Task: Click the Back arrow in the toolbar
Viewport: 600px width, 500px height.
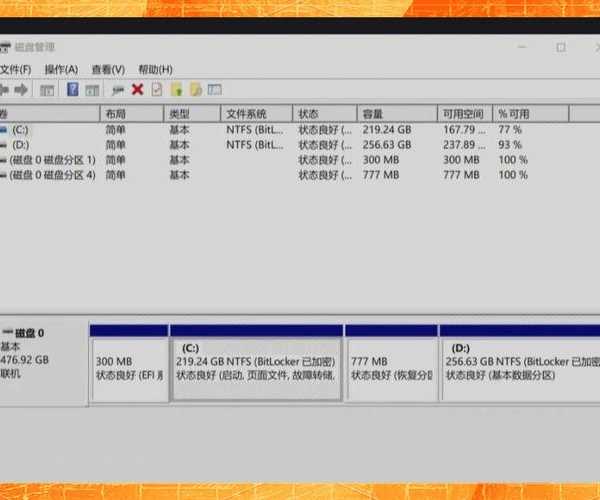Action: (5, 90)
